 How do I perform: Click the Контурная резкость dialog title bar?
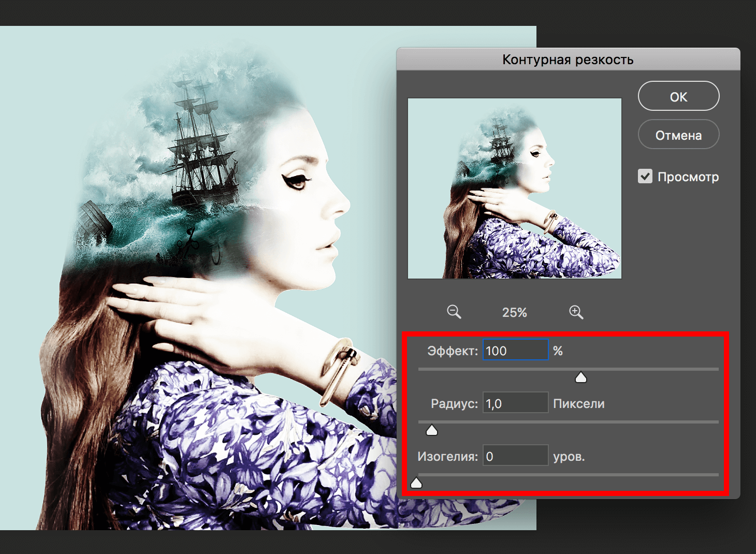coord(568,60)
